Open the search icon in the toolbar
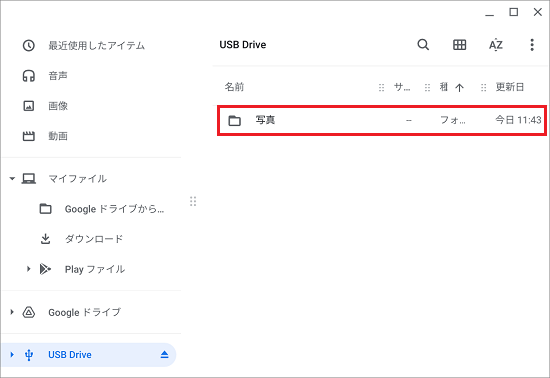The image size is (550, 378). point(423,45)
